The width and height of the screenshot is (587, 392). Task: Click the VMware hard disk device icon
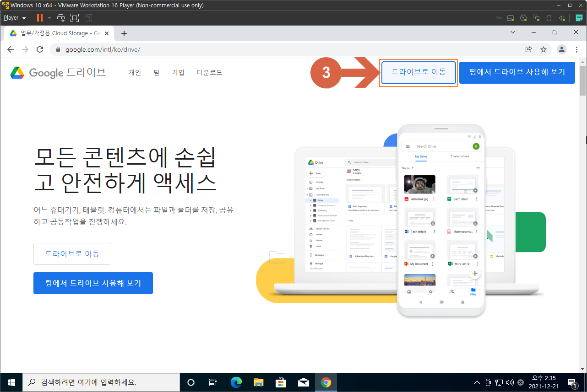pyautogui.click(x=511, y=18)
